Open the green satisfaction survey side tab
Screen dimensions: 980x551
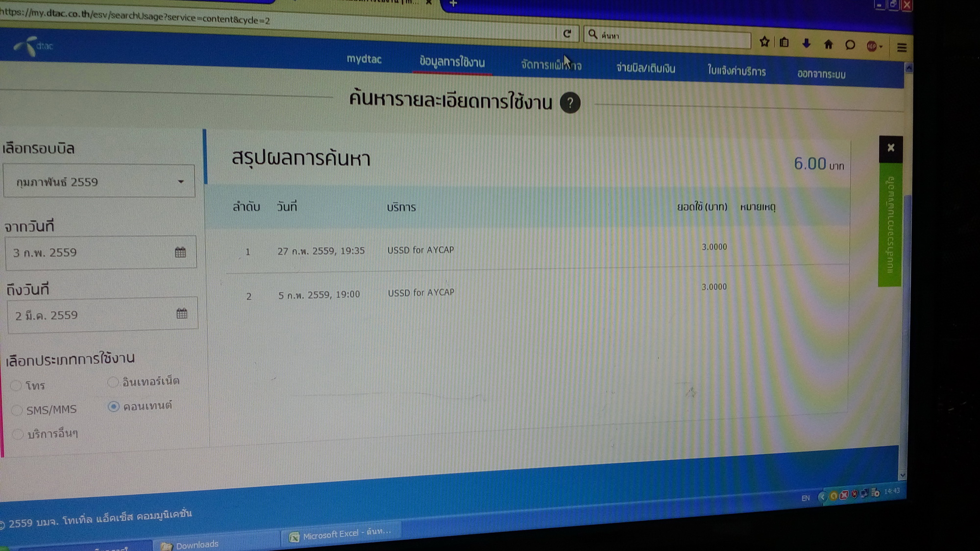tap(889, 225)
